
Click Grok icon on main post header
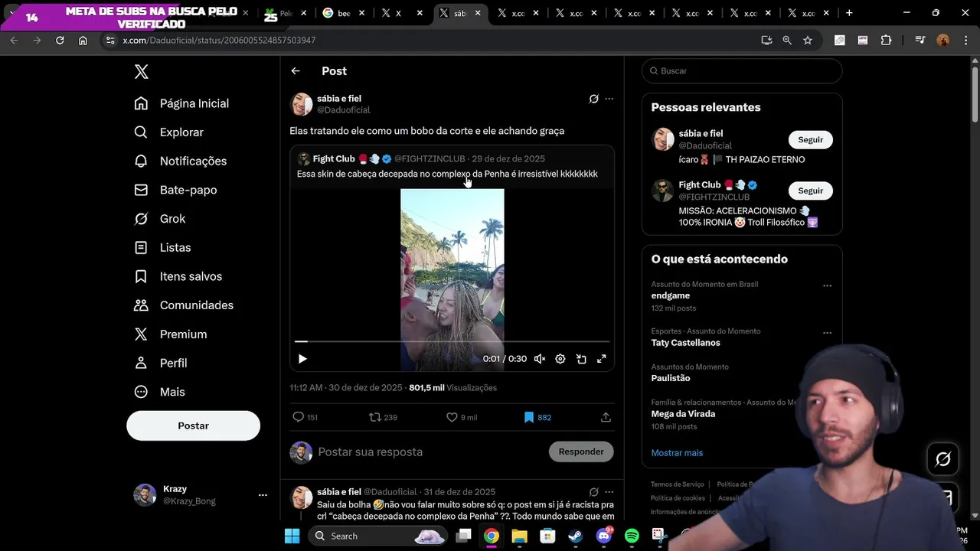tap(593, 99)
